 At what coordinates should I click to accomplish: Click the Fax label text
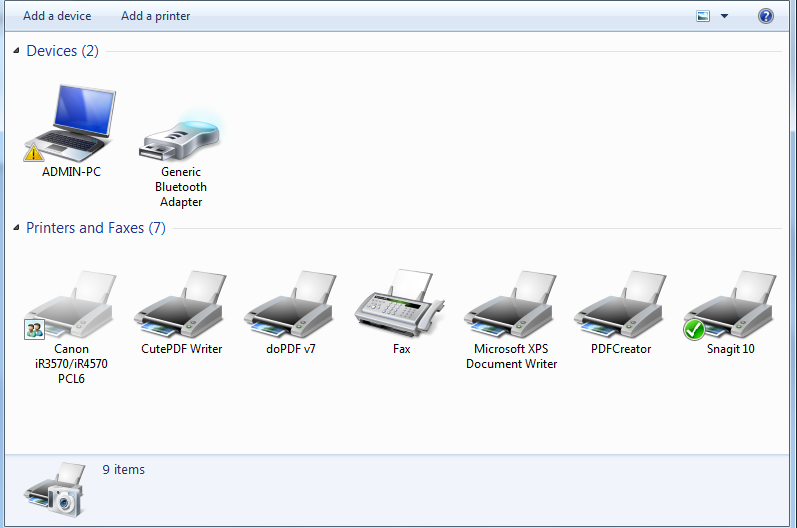coord(401,349)
